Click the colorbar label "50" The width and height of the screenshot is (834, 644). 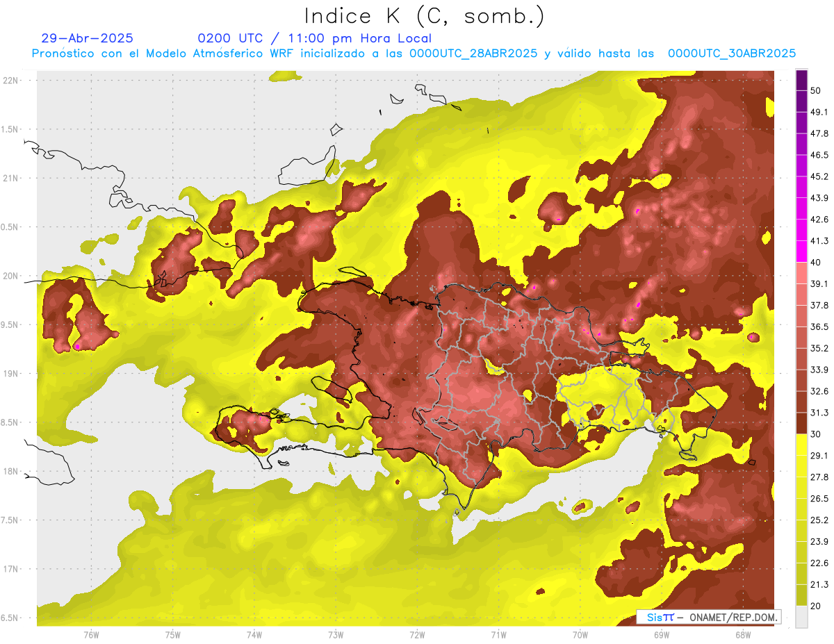(817, 90)
